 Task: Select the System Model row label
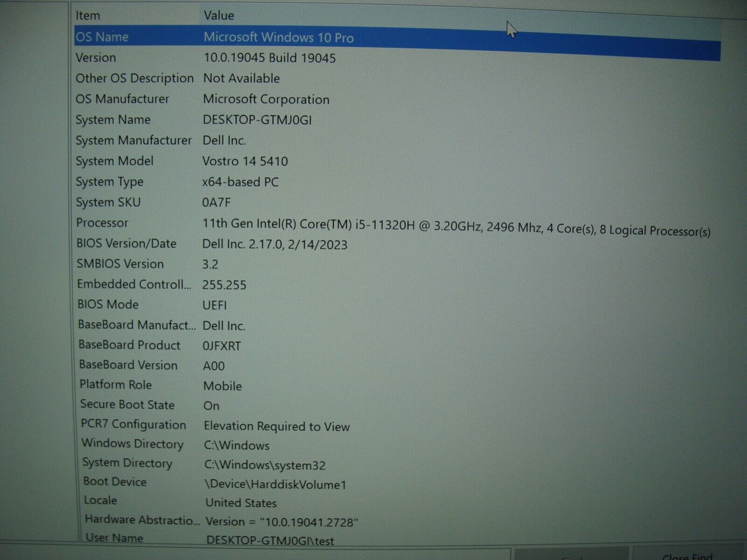[x=114, y=161]
